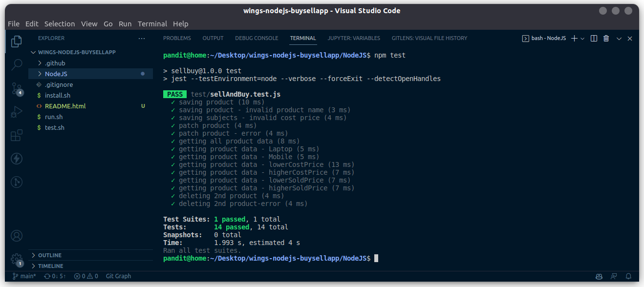
Task: Click 'getting all product data (8 ms)' line
Action: click(239, 141)
